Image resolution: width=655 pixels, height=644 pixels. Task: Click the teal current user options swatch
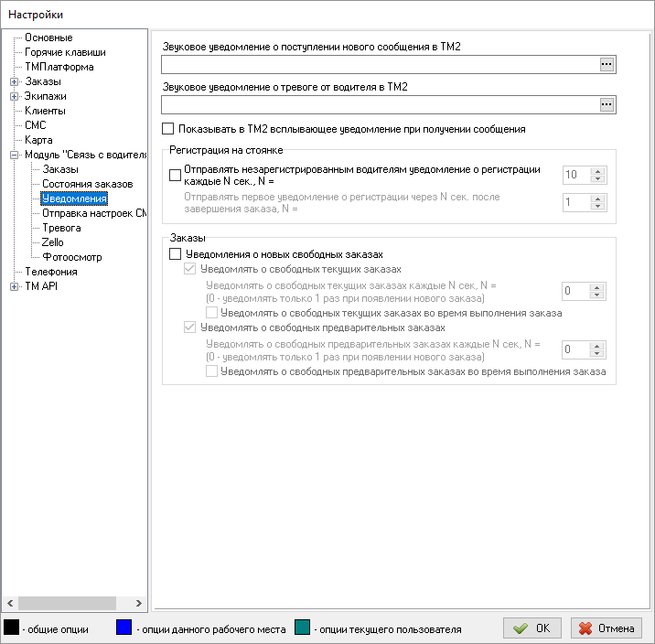coord(304,628)
